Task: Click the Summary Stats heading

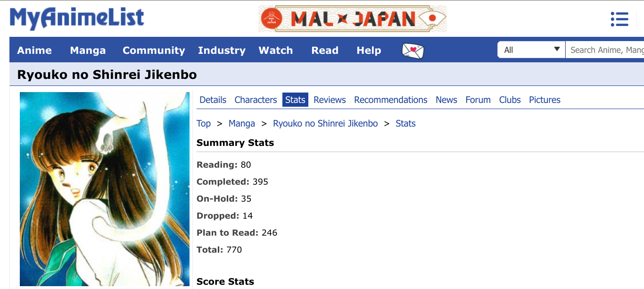Action: (235, 143)
